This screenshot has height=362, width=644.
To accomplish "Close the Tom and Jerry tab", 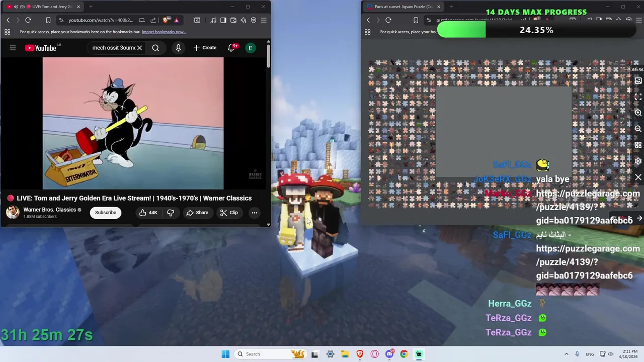I will [x=78, y=7].
